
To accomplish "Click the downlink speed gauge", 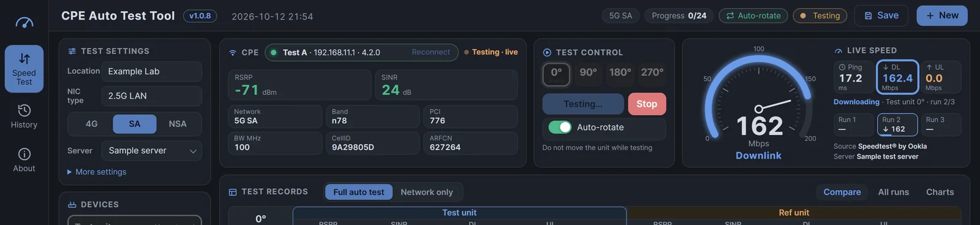I will point(758,104).
